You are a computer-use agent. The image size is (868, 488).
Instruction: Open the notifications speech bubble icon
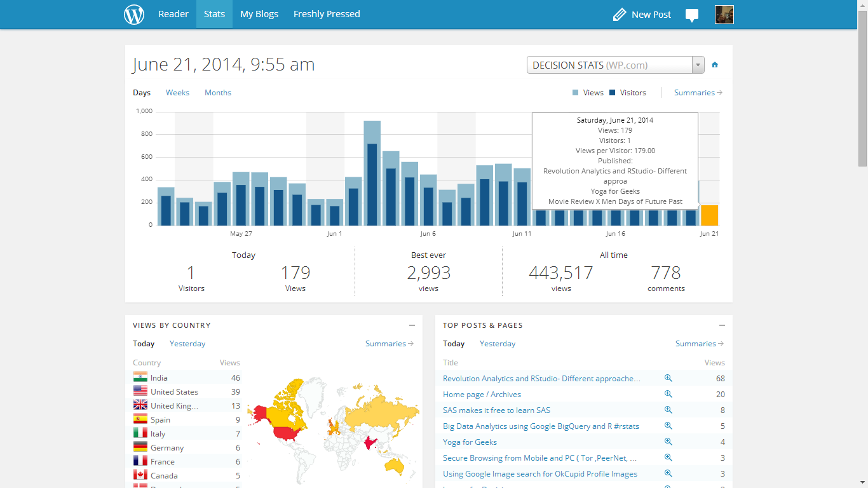[692, 15]
